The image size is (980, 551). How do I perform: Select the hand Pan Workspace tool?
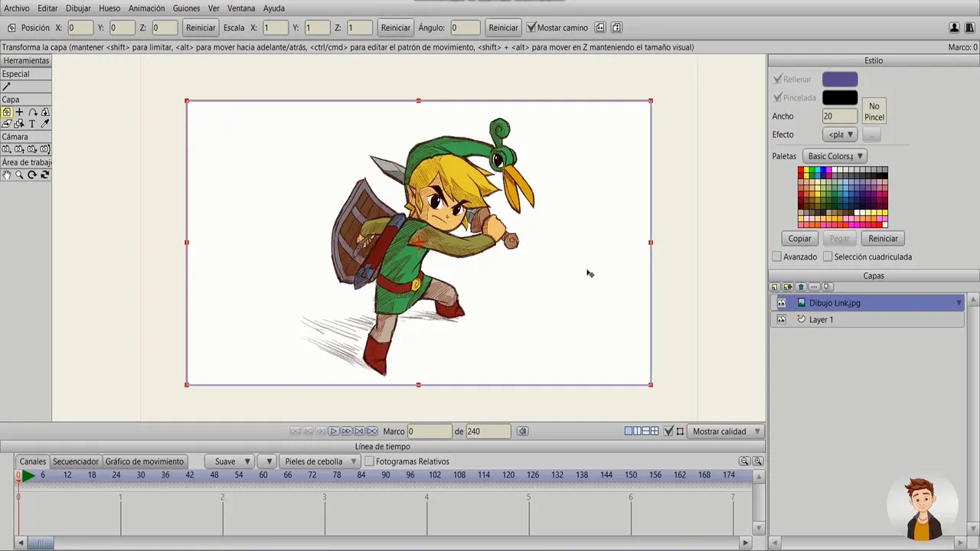(6, 174)
